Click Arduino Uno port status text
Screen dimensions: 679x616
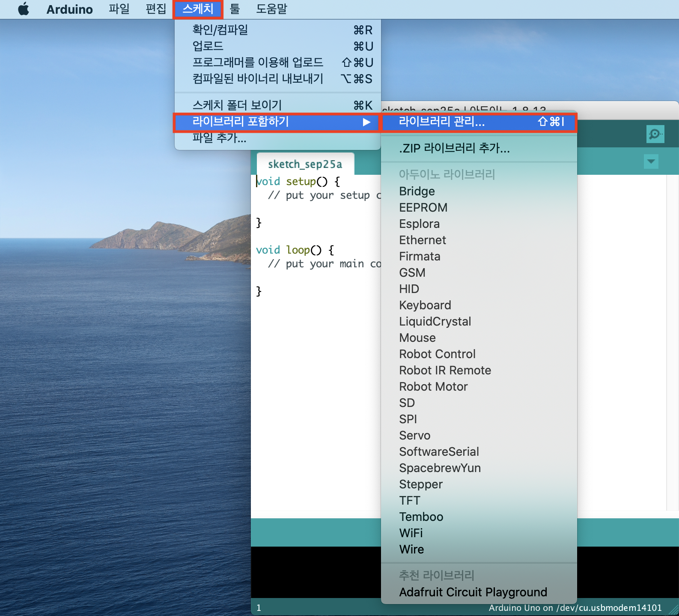point(575,608)
